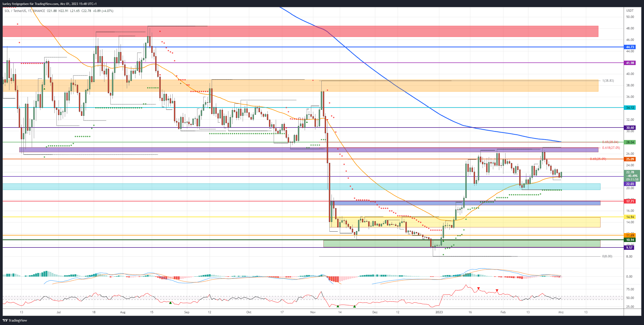Select the purple 41.98 price label
The height and width of the screenshot is (325, 644).
click(630, 63)
